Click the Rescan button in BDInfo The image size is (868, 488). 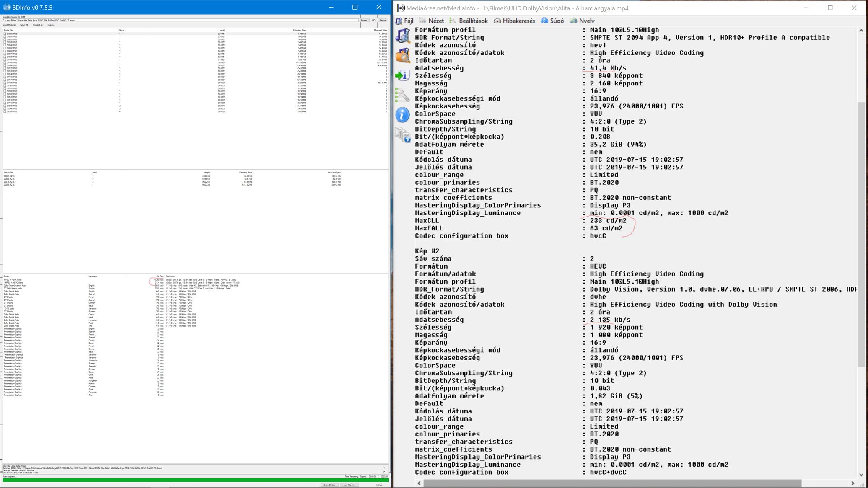[x=383, y=20]
